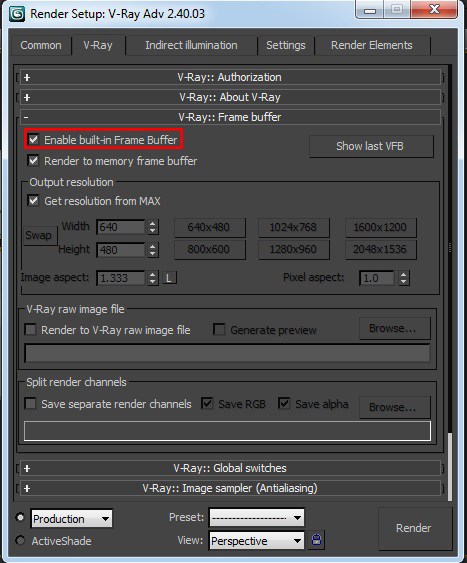Click Browse for split render channels
Image resolution: width=467 pixels, height=563 pixels.
point(394,407)
